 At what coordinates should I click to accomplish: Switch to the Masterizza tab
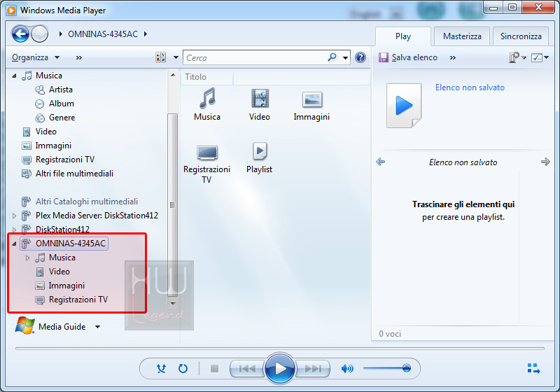click(462, 36)
